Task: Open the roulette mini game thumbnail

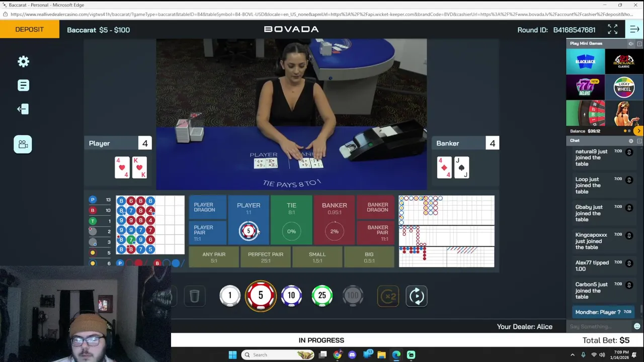Action: click(585, 113)
